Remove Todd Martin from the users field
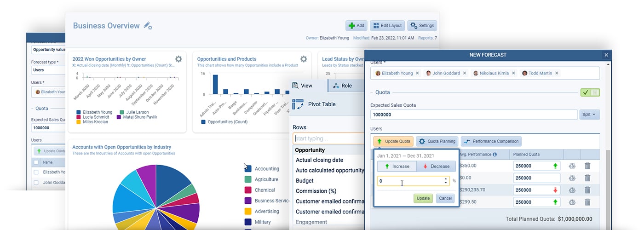The width and height of the screenshot is (644, 230). (557, 73)
